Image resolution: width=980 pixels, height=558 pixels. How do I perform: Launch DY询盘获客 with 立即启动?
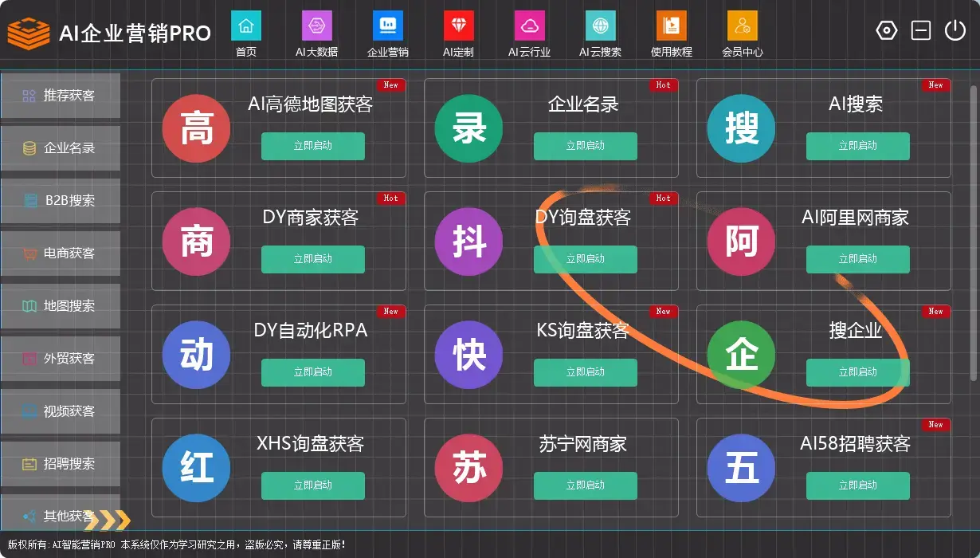tap(586, 259)
